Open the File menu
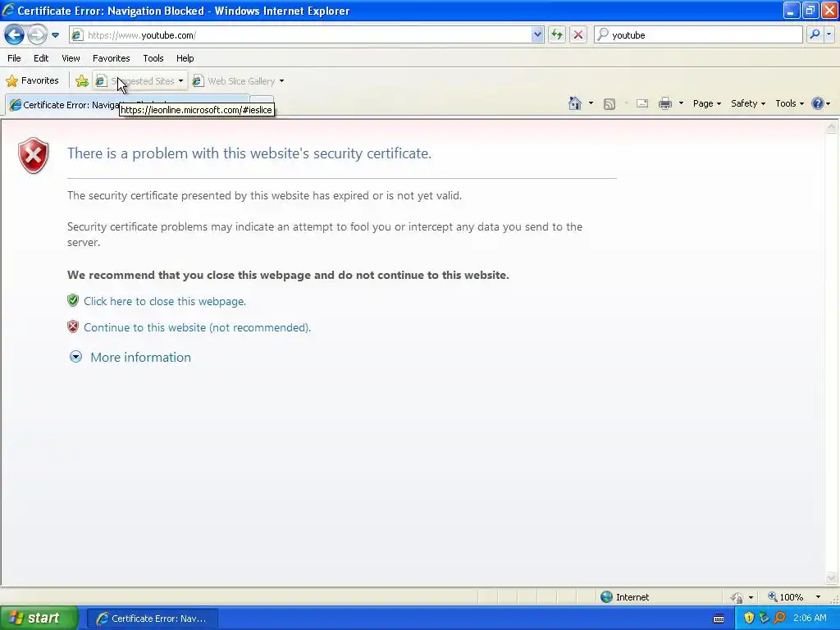 coord(15,58)
